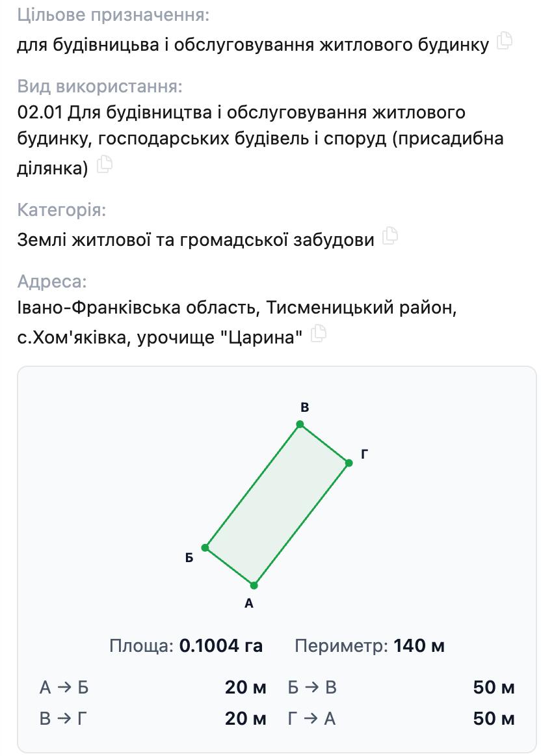Select the Б → В side length row
Viewport: 554px width, 756px height.
tap(401, 687)
